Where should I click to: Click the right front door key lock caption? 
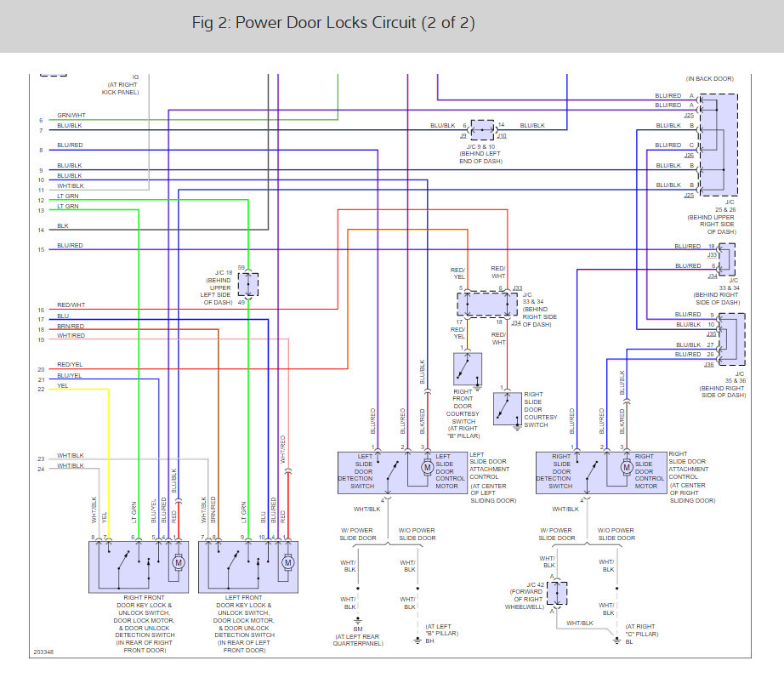[x=145, y=624]
